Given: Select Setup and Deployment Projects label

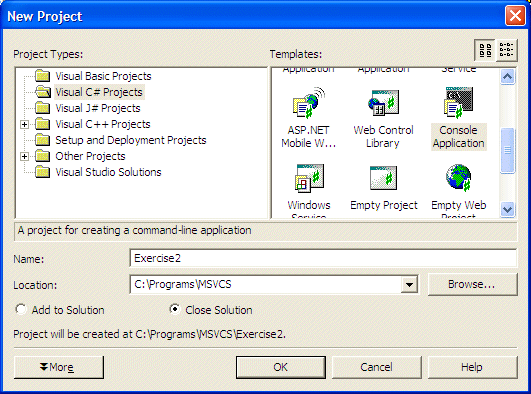Looking at the screenshot, I should (x=131, y=140).
